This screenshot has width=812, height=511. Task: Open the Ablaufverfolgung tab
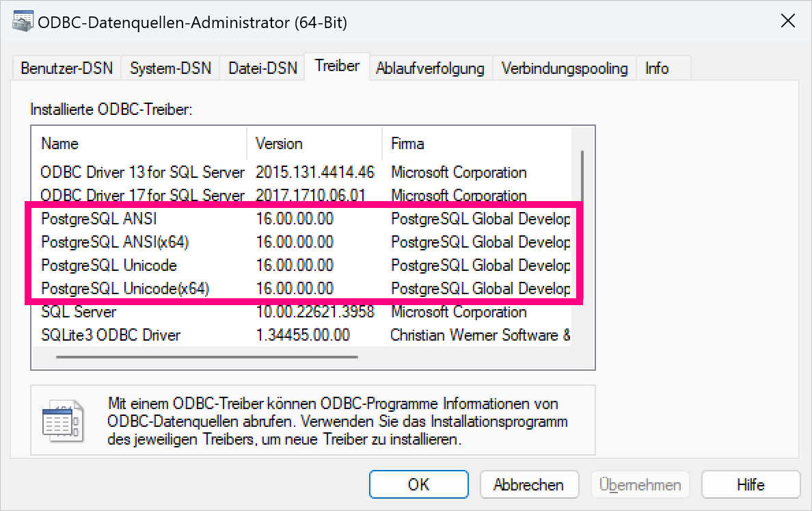click(430, 68)
